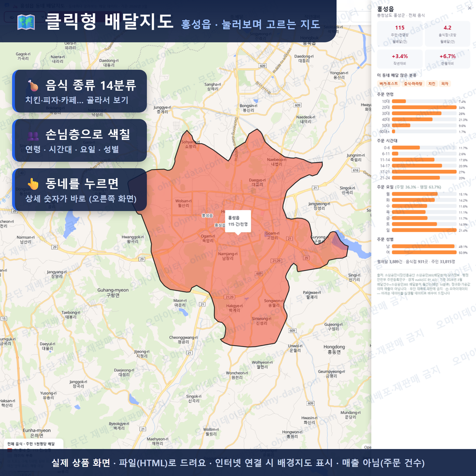The image size is (476, 476).
Task: Click the Wolsan-ri 월산리 map label
Action: click(x=183, y=203)
